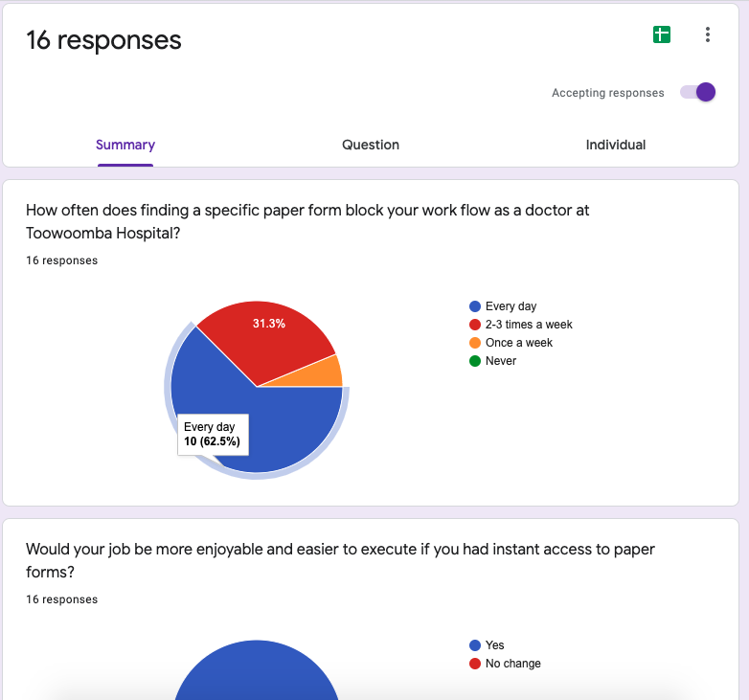Toggle the Accepting responses switch
Viewport: 749px width, 700px height.
pyautogui.click(x=698, y=92)
